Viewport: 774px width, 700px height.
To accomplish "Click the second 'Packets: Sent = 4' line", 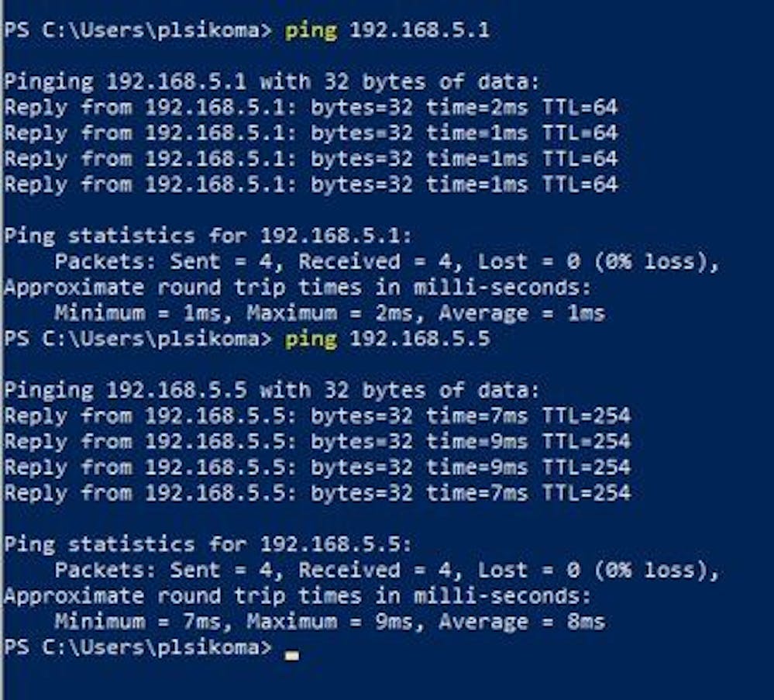I will point(387,571).
